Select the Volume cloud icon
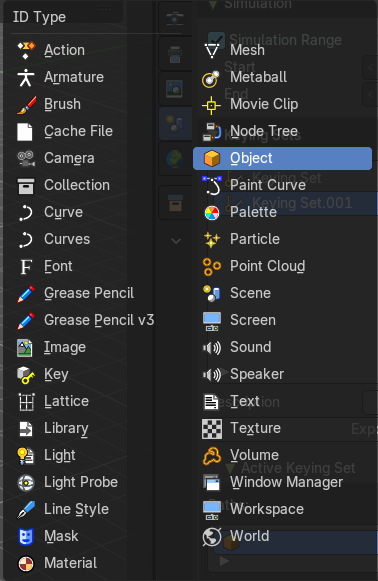This screenshot has width=378, height=581. [x=212, y=456]
